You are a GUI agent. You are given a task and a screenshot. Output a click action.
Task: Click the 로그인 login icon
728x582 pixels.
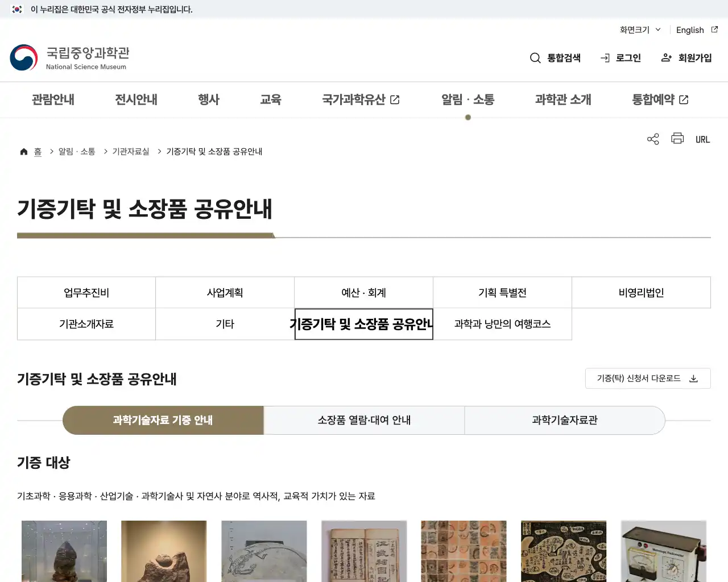click(x=604, y=57)
